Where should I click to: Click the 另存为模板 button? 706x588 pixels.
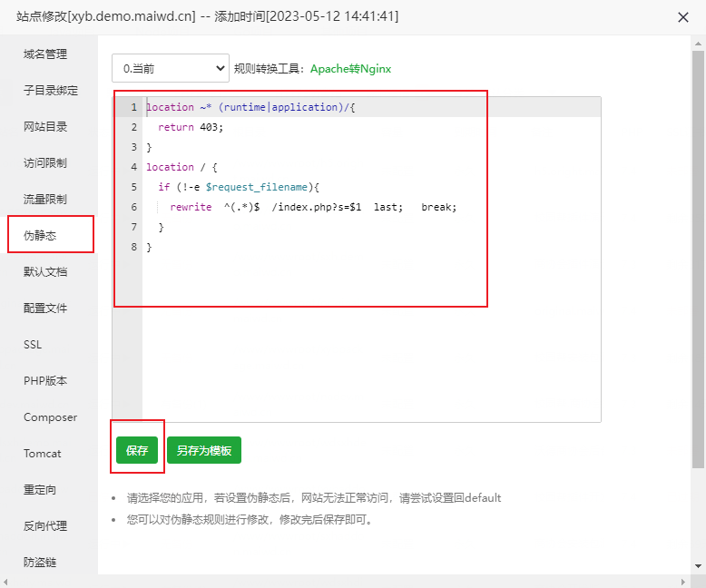pyautogui.click(x=203, y=450)
